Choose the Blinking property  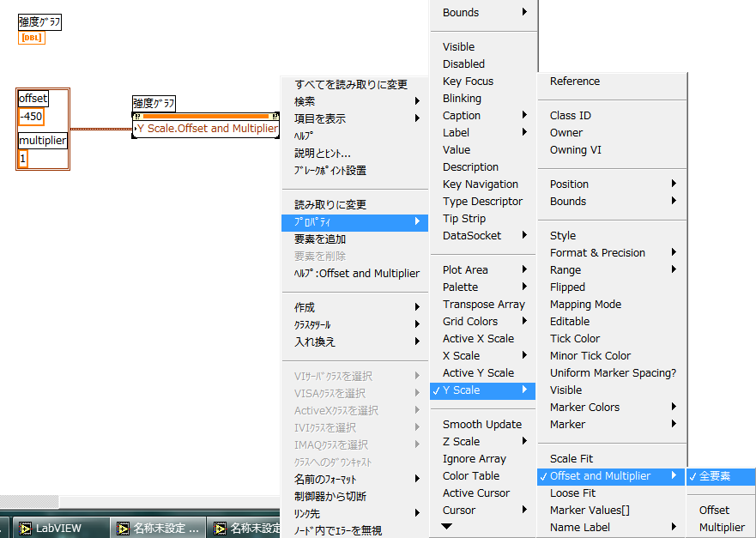[x=482, y=99]
